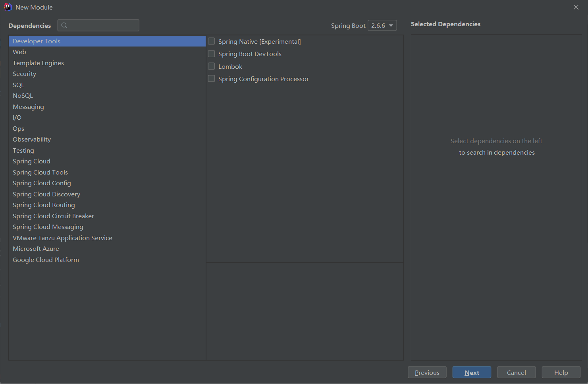Choose Spring Cloud Tools category
588x384 pixels.
pyautogui.click(x=107, y=172)
